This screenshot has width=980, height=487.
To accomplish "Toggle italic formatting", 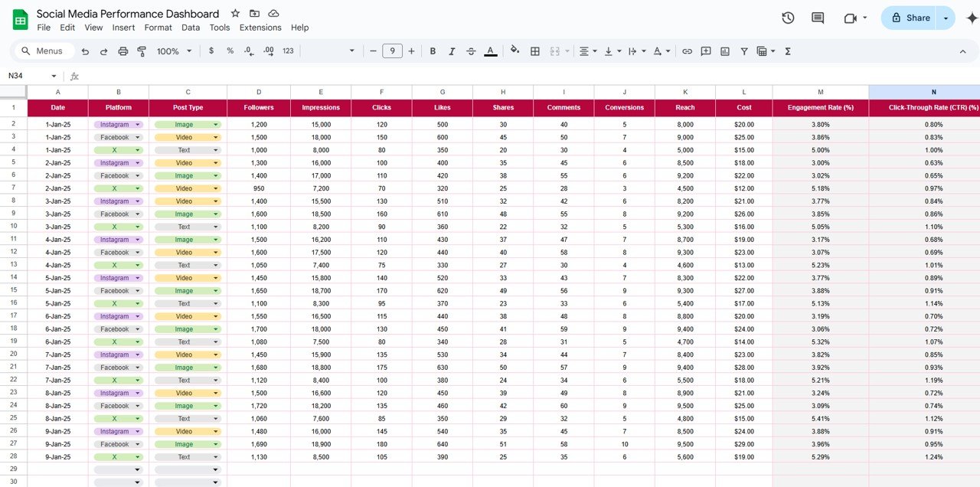I will point(452,51).
